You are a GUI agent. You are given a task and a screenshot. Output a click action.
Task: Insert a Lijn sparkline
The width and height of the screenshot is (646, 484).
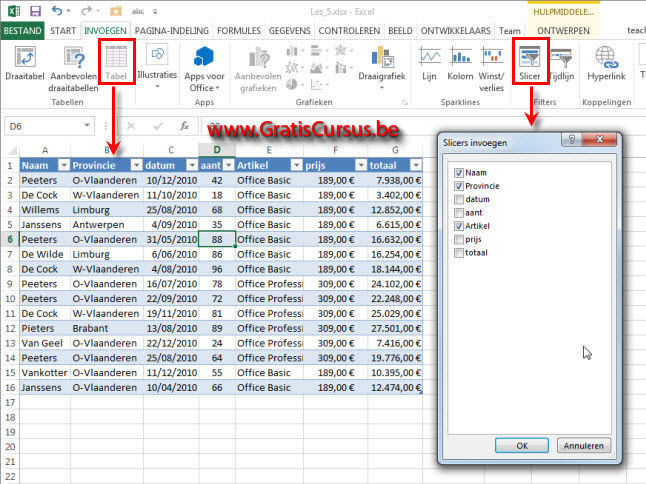pos(429,63)
